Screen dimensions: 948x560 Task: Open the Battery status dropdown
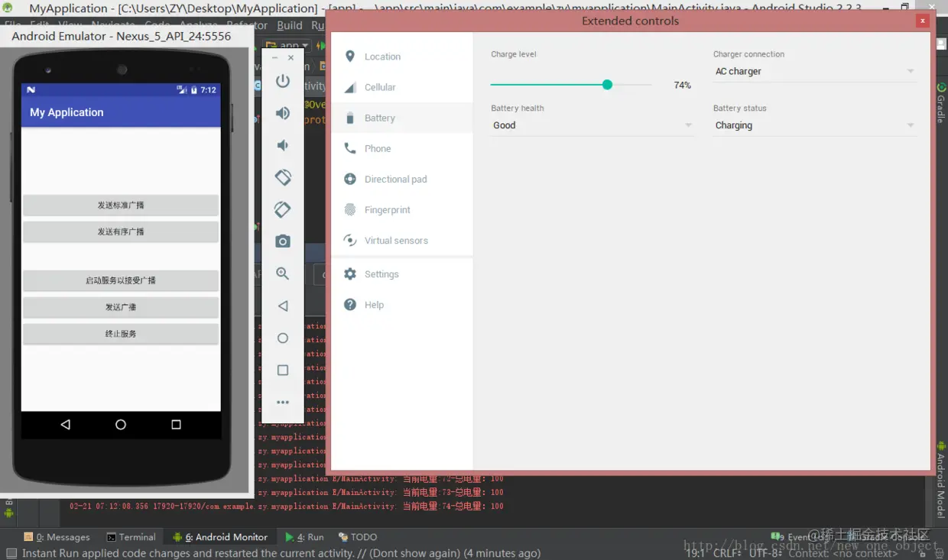tap(815, 125)
